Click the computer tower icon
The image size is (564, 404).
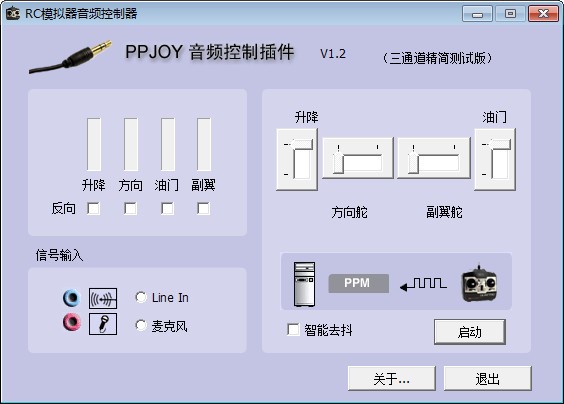304,284
